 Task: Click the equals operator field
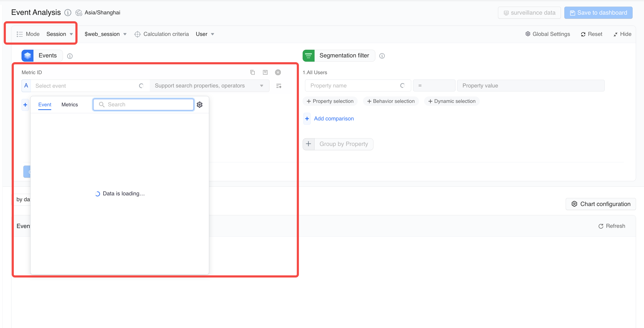tap(434, 86)
